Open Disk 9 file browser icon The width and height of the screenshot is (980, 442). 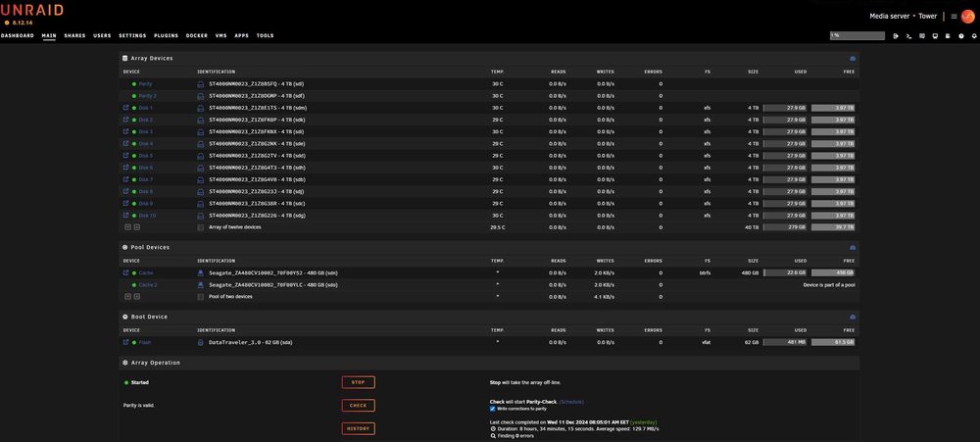point(125,203)
